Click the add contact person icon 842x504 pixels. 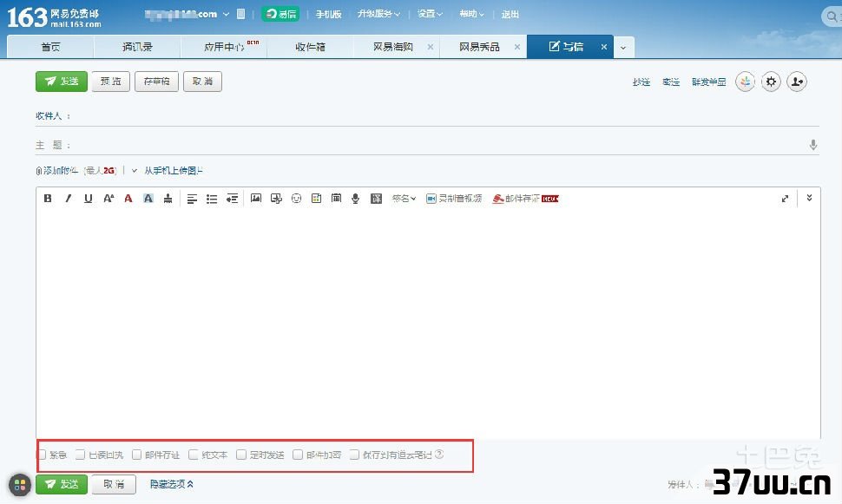pyautogui.click(x=797, y=82)
